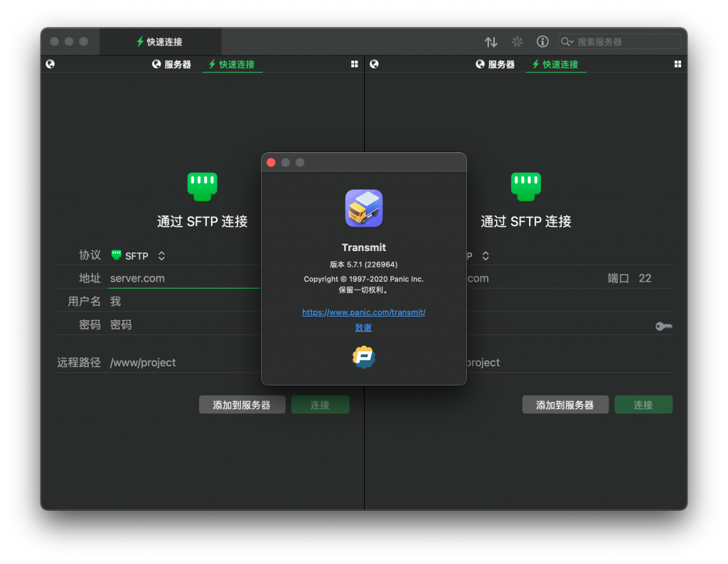The image size is (728, 564).
Task: Select right pane 快速连接 tab
Action: pyautogui.click(x=555, y=64)
